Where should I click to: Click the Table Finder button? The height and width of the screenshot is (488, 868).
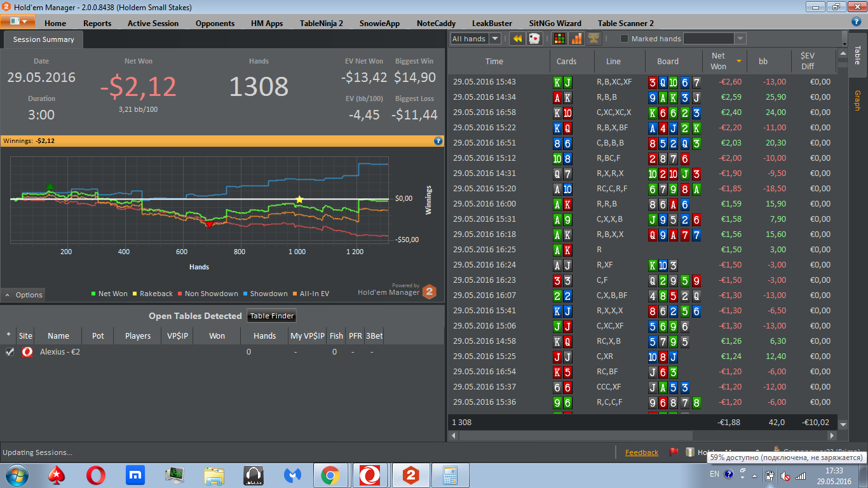(x=272, y=316)
